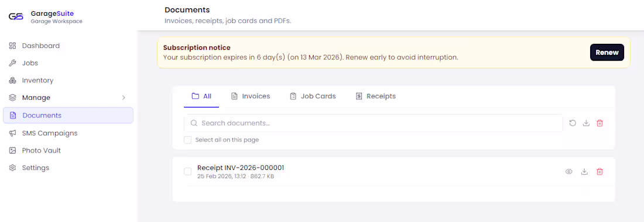This screenshot has width=644, height=222.
Task: View Receipt INV-2026-000001 with eye icon
Action: pos(569,172)
